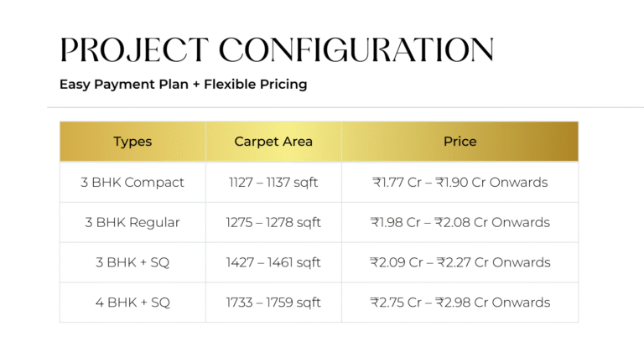The image size is (644, 362).
Task: Click the 1733 – 1759 sqft cell
Action: point(273,303)
